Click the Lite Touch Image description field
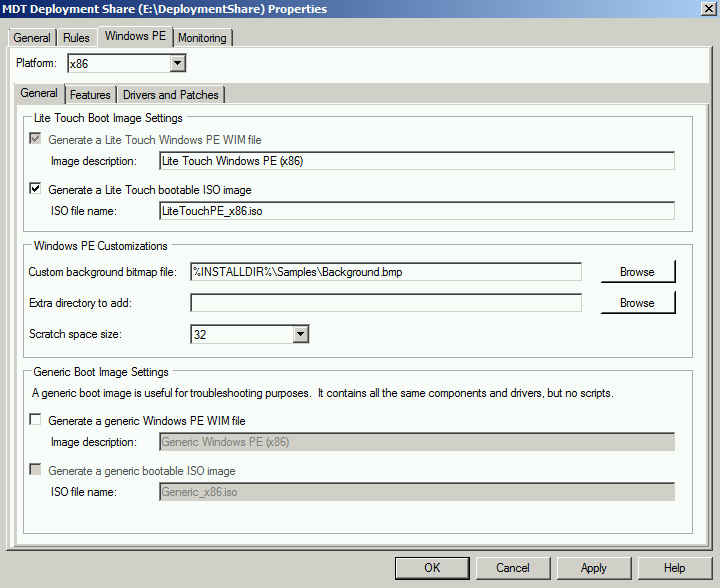The width and height of the screenshot is (720, 588). click(416, 161)
